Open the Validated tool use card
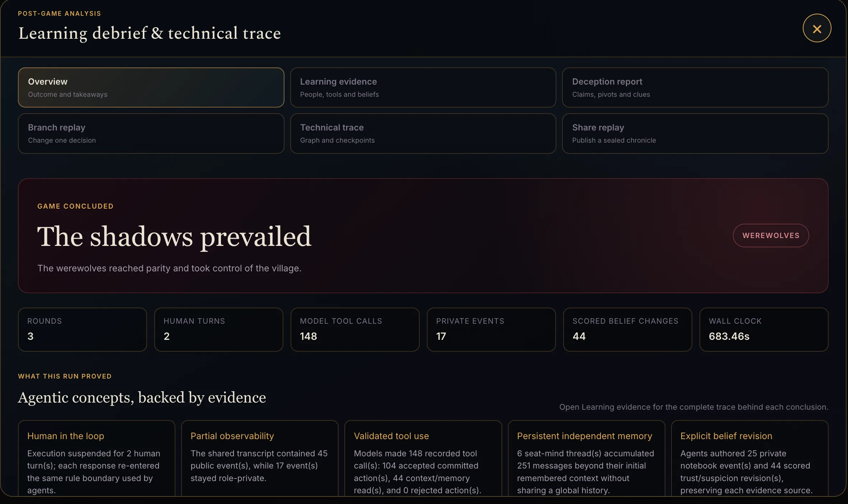Screen dimensions: 848x504 point(423,459)
